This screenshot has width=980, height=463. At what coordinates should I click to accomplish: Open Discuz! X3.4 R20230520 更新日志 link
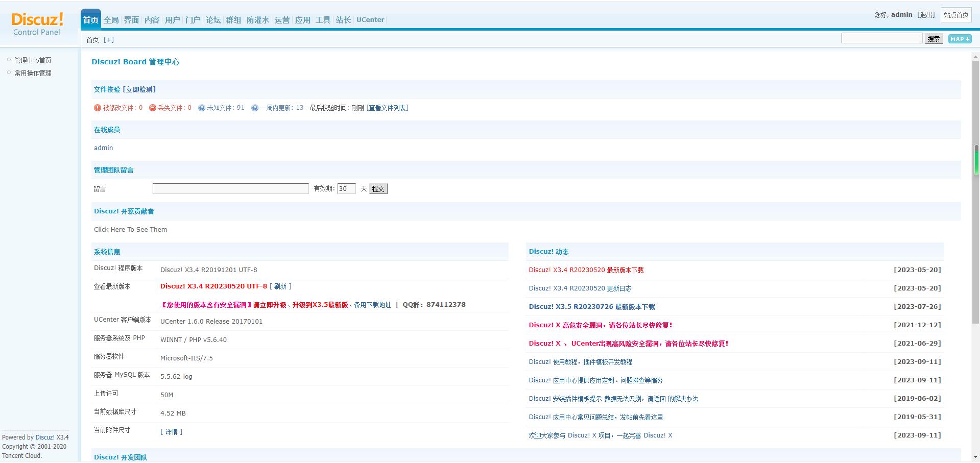(580, 288)
